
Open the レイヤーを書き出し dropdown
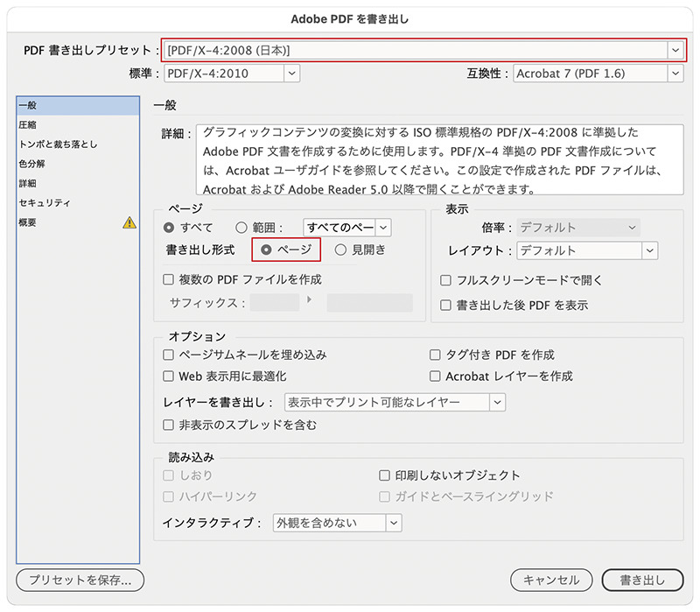pyautogui.click(x=395, y=403)
